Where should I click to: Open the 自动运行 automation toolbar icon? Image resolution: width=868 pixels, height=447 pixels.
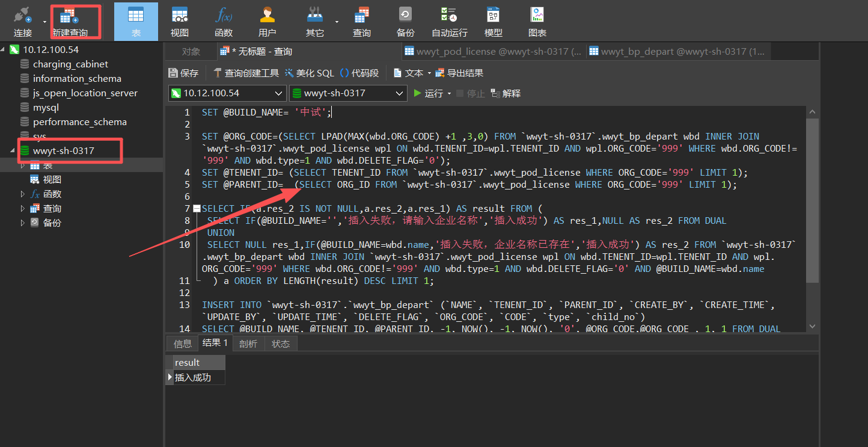[449, 21]
